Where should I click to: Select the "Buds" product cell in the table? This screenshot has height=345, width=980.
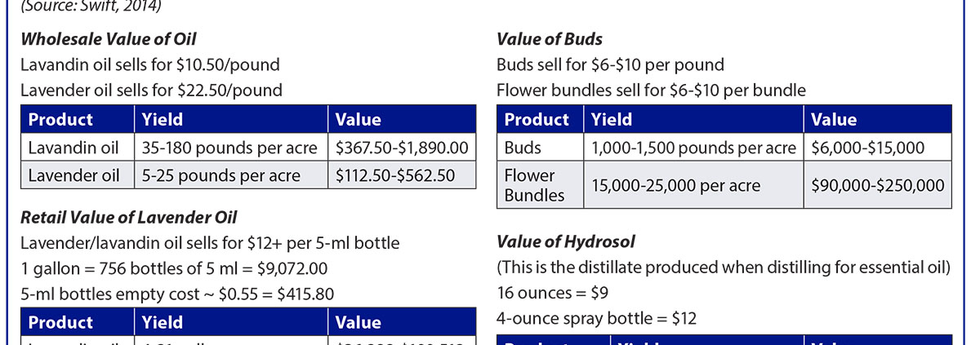(x=523, y=148)
